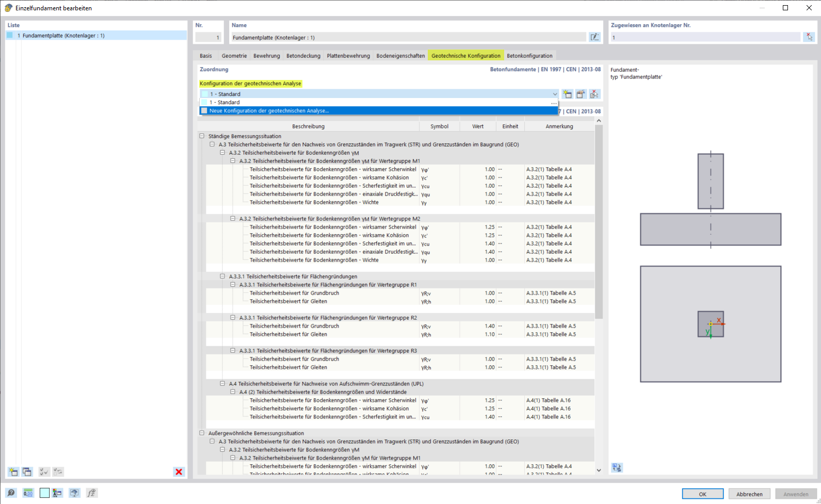The width and height of the screenshot is (821, 504).
Task: Confirm dialog with OK button
Action: coord(702,494)
